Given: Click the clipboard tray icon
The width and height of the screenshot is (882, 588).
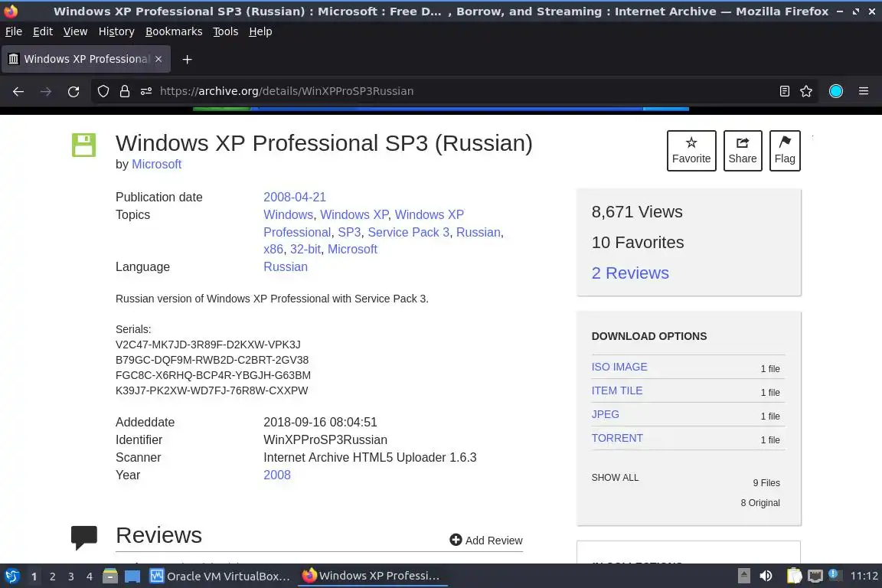Looking at the screenshot, I should pos(794,577).
